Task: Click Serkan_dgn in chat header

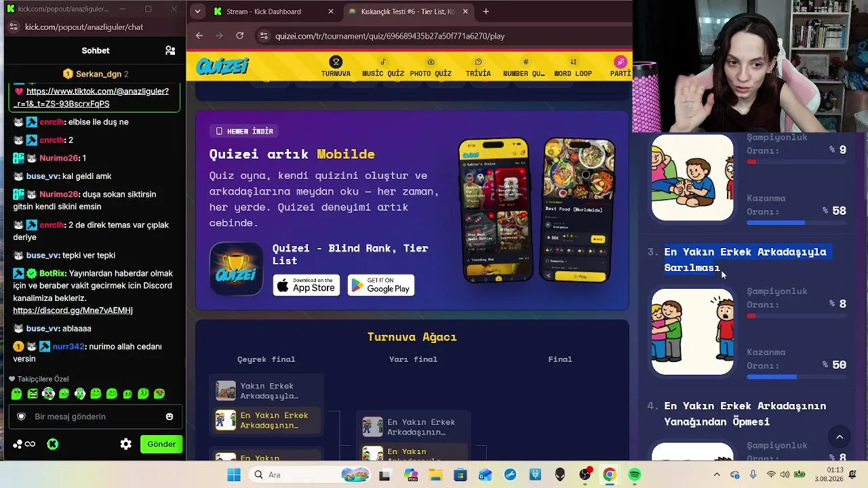Action: (98, 74)
